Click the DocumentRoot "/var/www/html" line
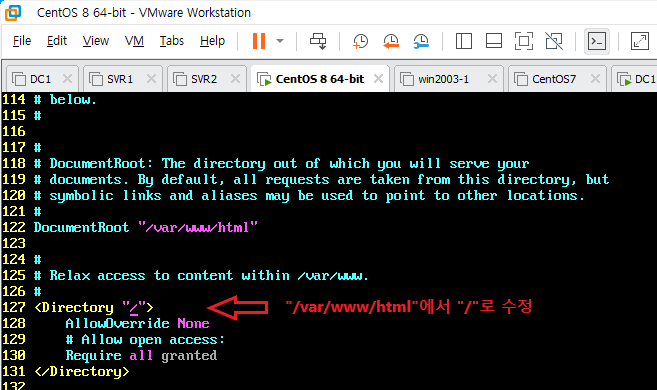The image size is (657, 390). [145, 227]
